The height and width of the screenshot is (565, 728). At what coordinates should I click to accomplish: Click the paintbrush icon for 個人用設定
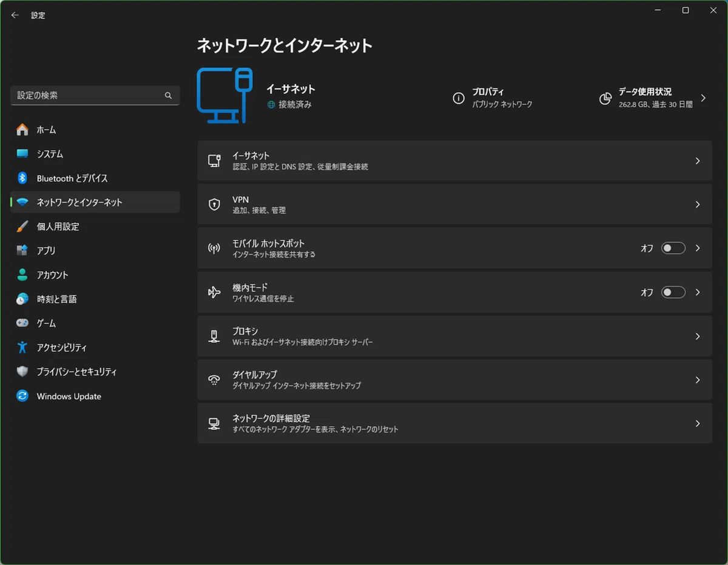[x=22, y=227]
